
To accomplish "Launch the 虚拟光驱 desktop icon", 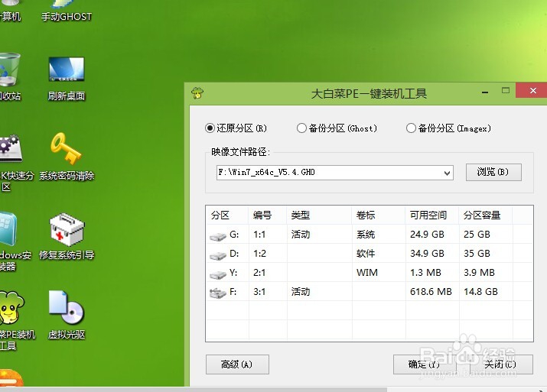I will [x=67, y=316].
